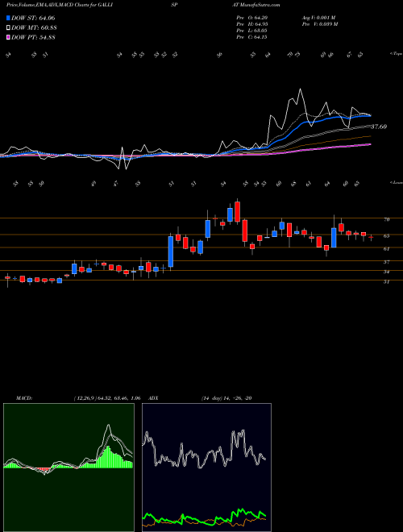This screenshot has height=532, width=403.
Task: Click the last candle on price chart
Action: (371, 237)
